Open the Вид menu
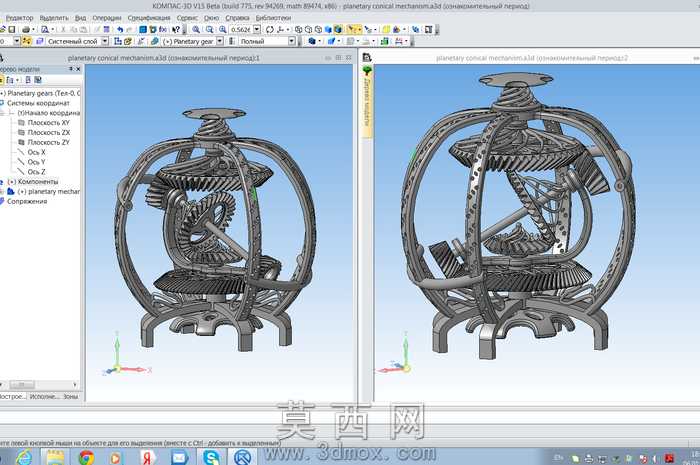Screen dimensions: 700x465 80,18
